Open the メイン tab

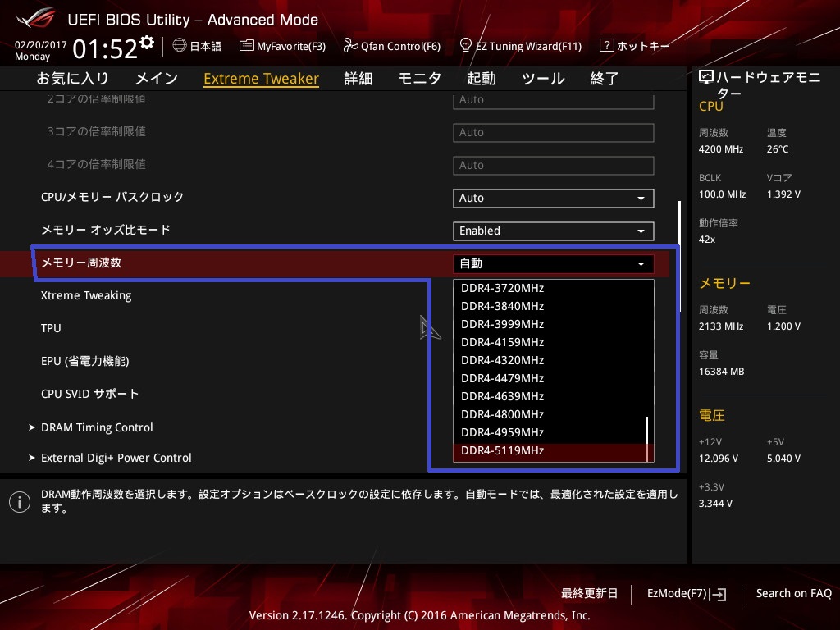tap(157, 79)
